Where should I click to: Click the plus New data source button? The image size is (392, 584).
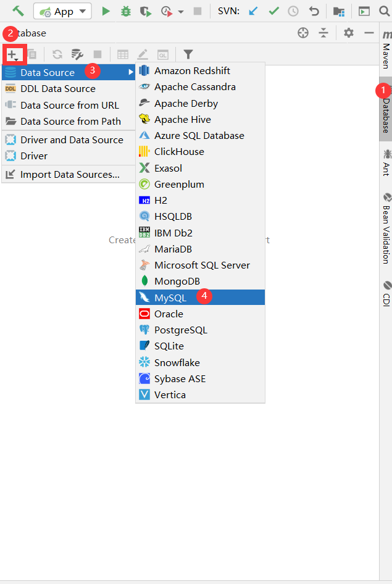[14, 55]
